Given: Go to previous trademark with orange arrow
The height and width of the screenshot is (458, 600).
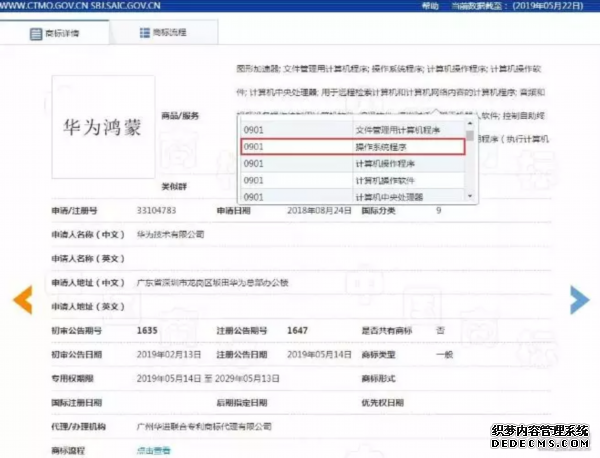Looking at the screenshot, I should tap(23, 300).
